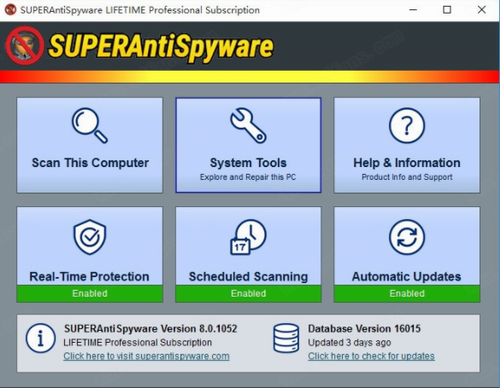500x388 pixels.
Task: Click the window title bar text
Action: pos(140,10)
